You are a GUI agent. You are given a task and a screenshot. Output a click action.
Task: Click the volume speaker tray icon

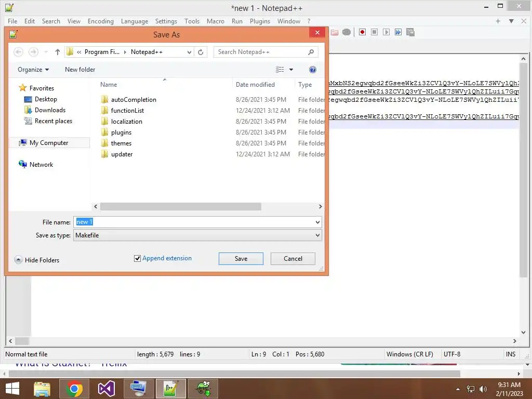[483, 389]
